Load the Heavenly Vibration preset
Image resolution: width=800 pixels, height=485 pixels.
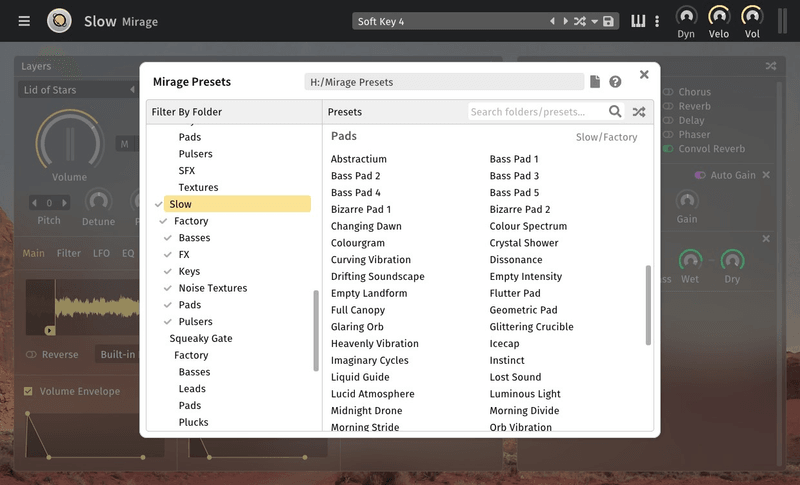click(374, 344)
